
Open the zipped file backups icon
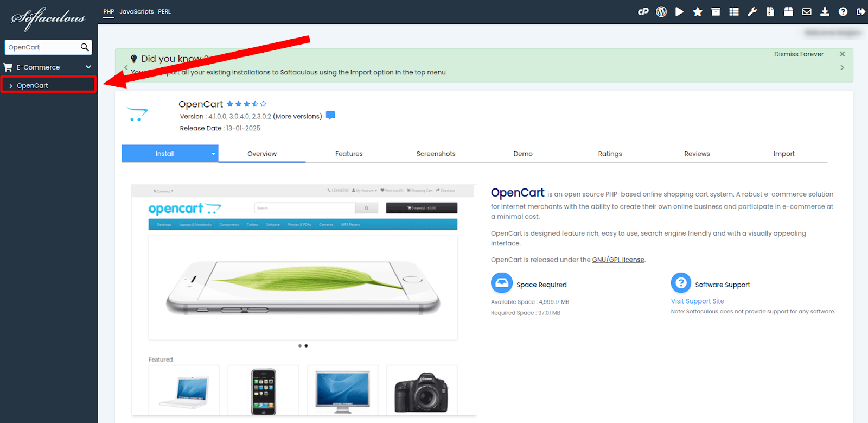click(x=770, y=11)
